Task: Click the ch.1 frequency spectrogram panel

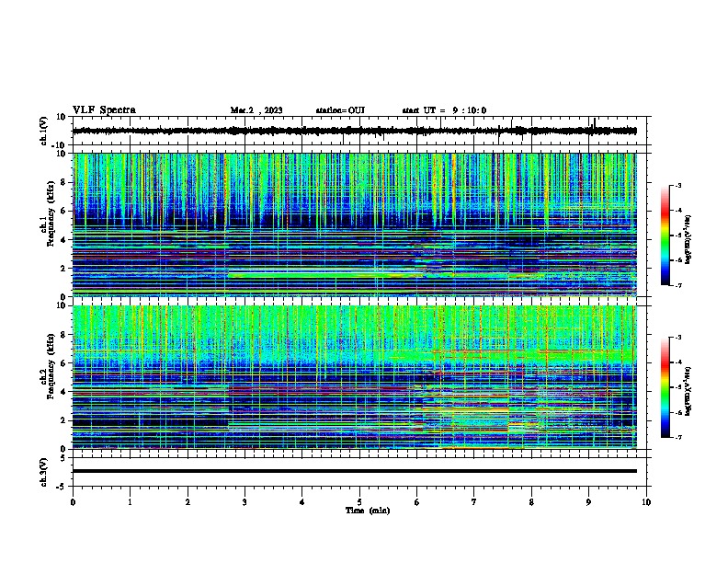Action: pyautogui.click(x=355, y=224)
